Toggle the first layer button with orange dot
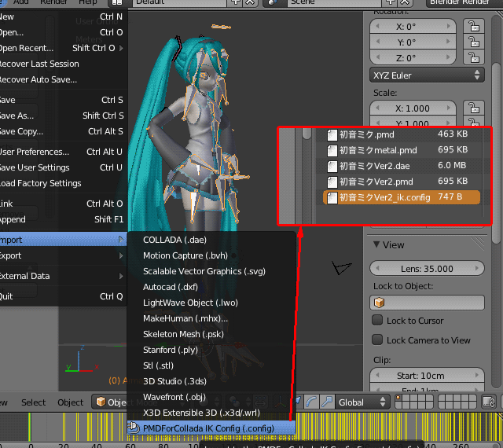 tap(398, 398)
